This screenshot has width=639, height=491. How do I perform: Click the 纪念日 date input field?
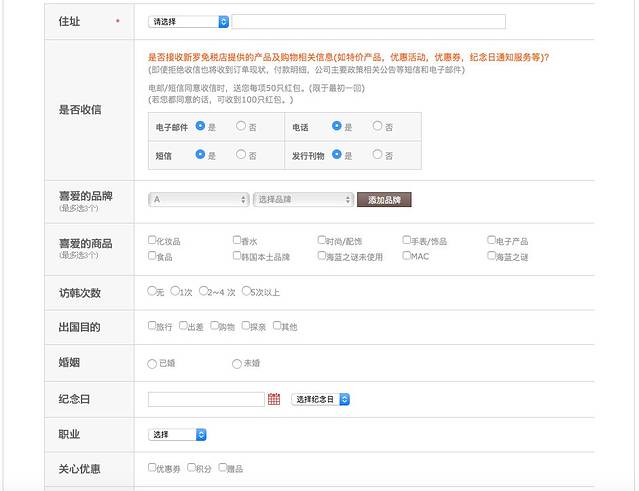coord(206,399)
